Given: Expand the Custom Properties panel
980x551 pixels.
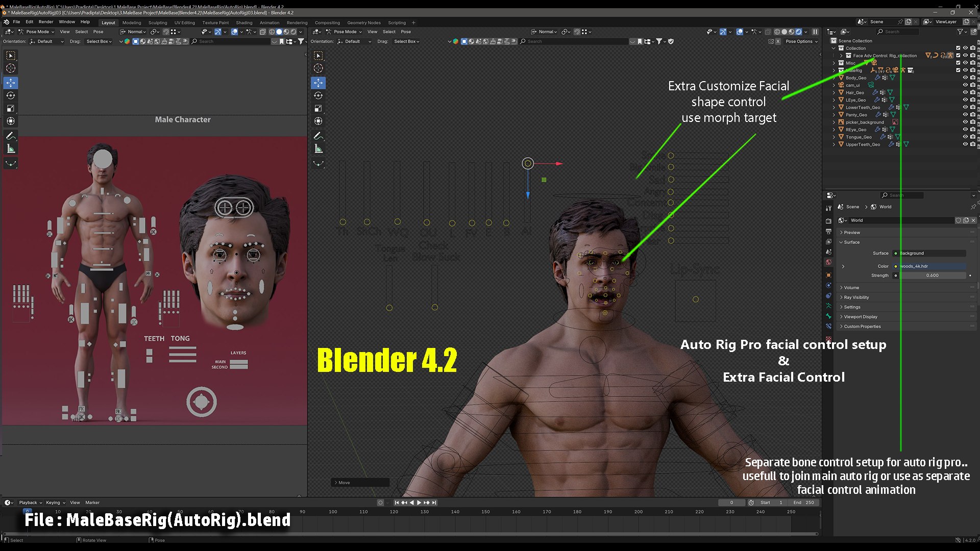Looking at the screenshot, I should click(x=906, y=327).
